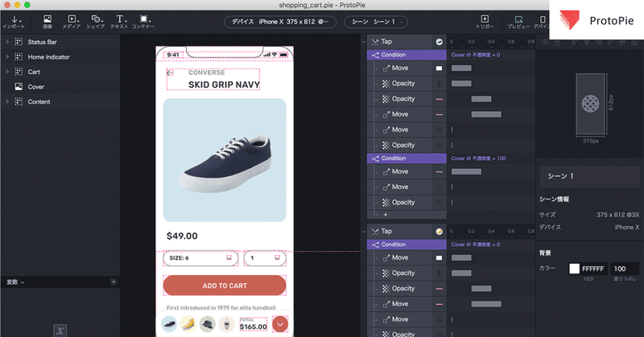Click the ADD TO CART button
This screenshot has width=644, height=337.
(x=225, y=286)
